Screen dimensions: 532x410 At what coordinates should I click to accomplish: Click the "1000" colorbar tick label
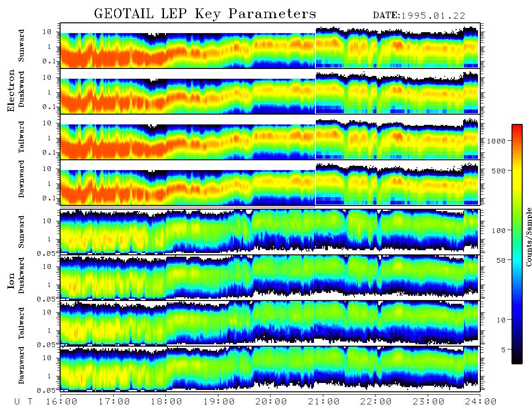[x=496, y=141]
